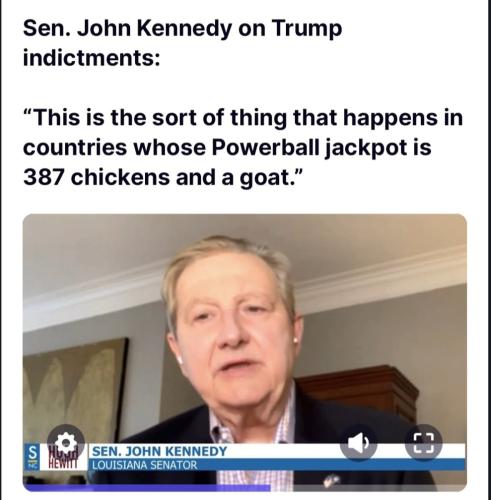491x500 pixels.
Task: Click the SEN. JOHN KENNEDY name banner
Action: click(x=160, y=451)
